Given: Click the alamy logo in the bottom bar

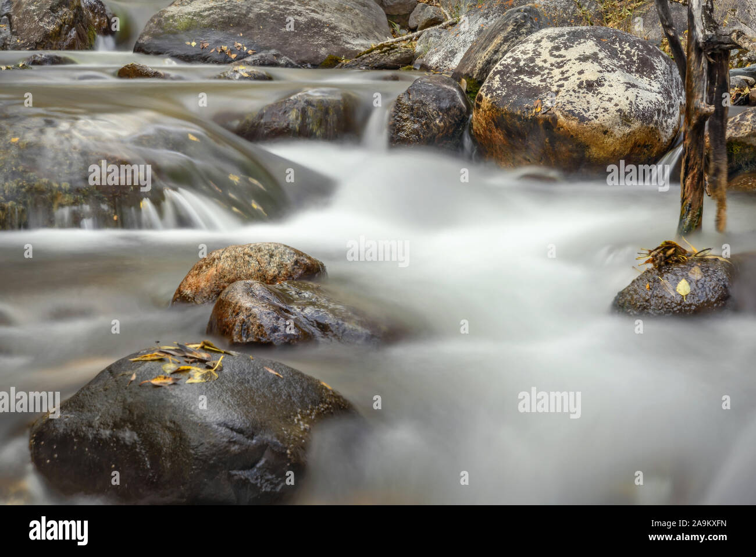Looking at the screenshot, I should click(59, 531).
